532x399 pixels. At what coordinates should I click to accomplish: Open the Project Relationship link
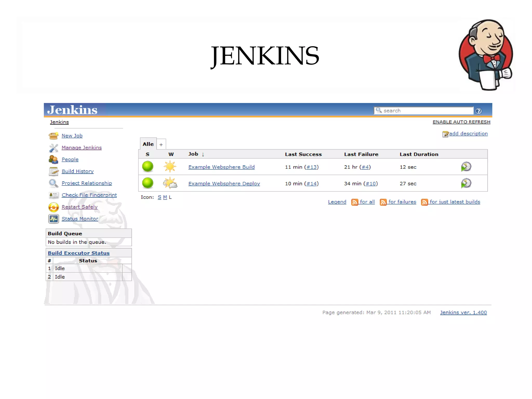point(87,183)
